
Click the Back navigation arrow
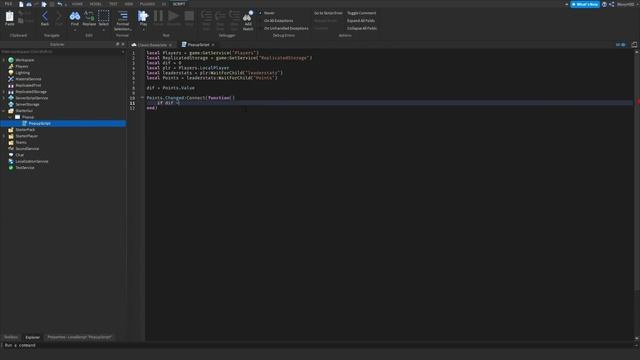[45, 16]
